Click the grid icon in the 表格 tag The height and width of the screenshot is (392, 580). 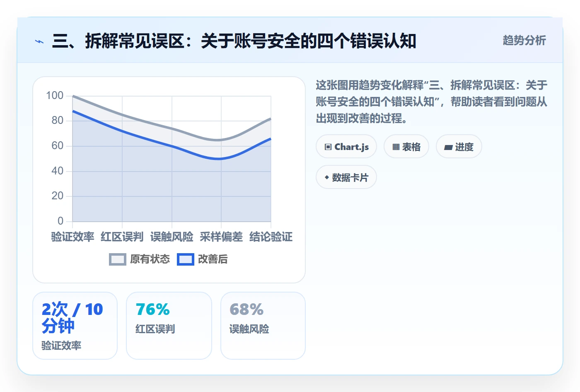pyautogui.click(x=396, y=147)
